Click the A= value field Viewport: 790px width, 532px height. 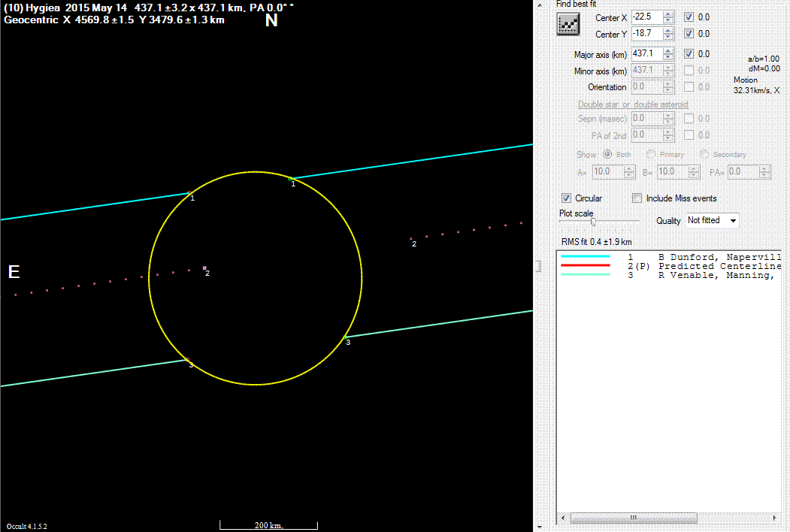(x=607, y=172)
